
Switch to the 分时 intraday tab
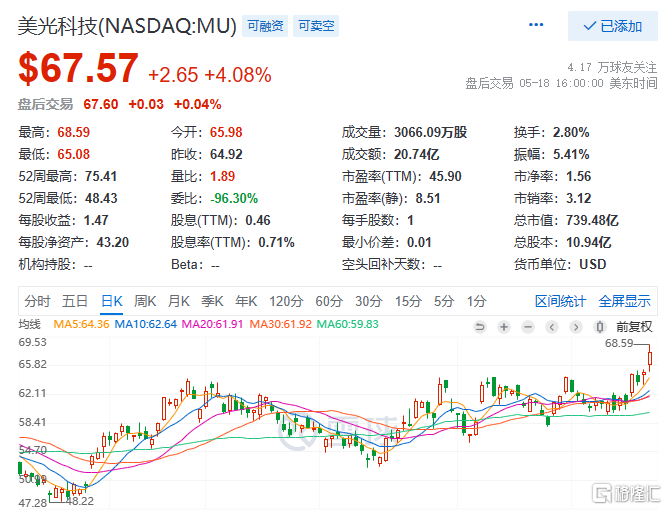point(37,300)
